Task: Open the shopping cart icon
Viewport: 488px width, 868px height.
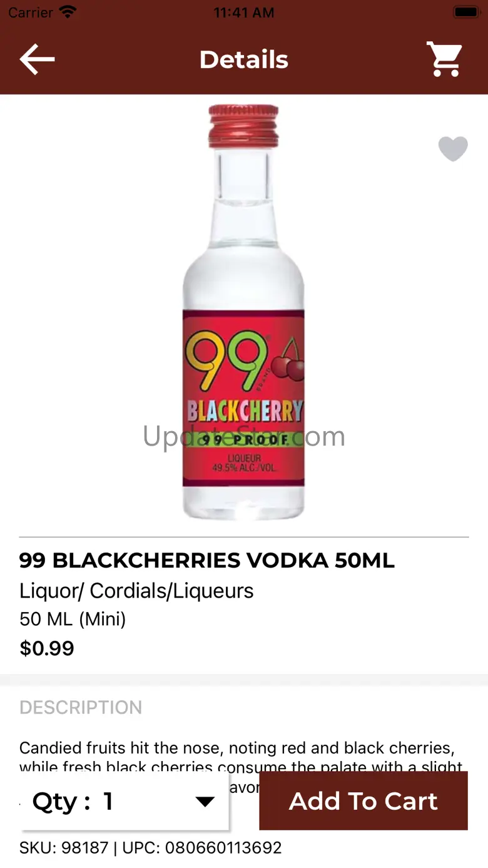Action: pos(444,59)
